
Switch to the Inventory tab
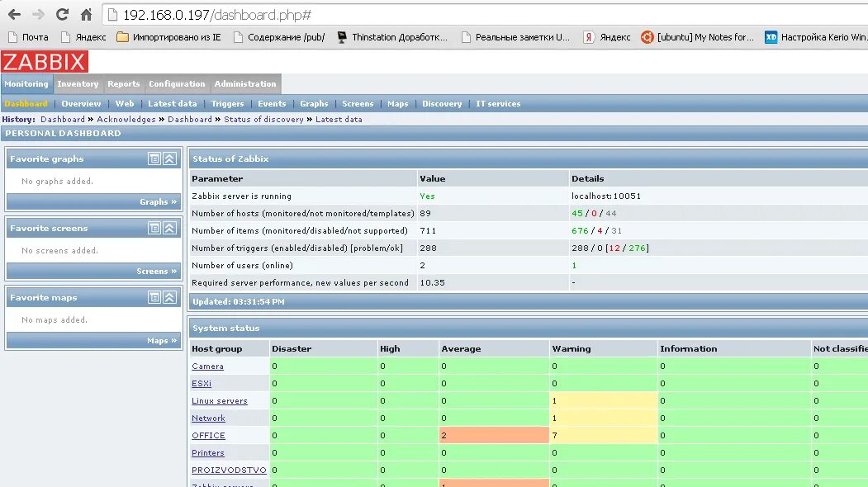pyautogui.click(x=78, y=83)
